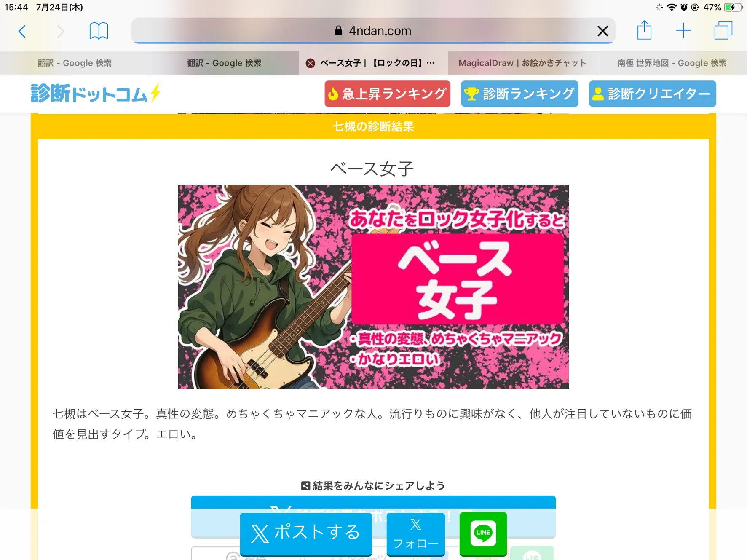
Task: Open the tab overview icon
Action: coord(723,31)
